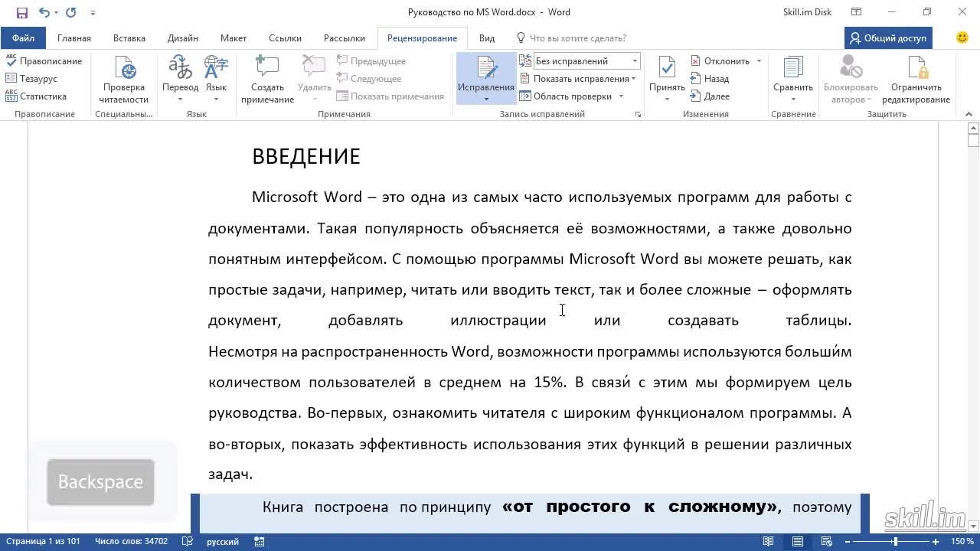Toggle Показать примечания
The height and width of the screenshot is (551, 980).
(390, 96)
